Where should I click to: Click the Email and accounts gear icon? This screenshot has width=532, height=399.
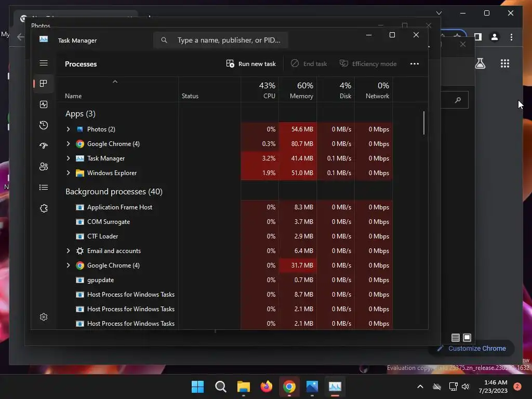click(79, 251)
